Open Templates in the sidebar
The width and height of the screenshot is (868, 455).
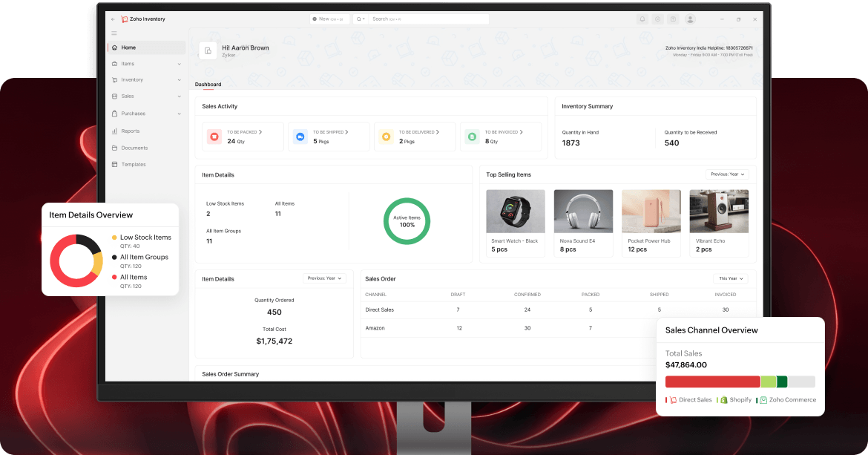pos(147,164)
